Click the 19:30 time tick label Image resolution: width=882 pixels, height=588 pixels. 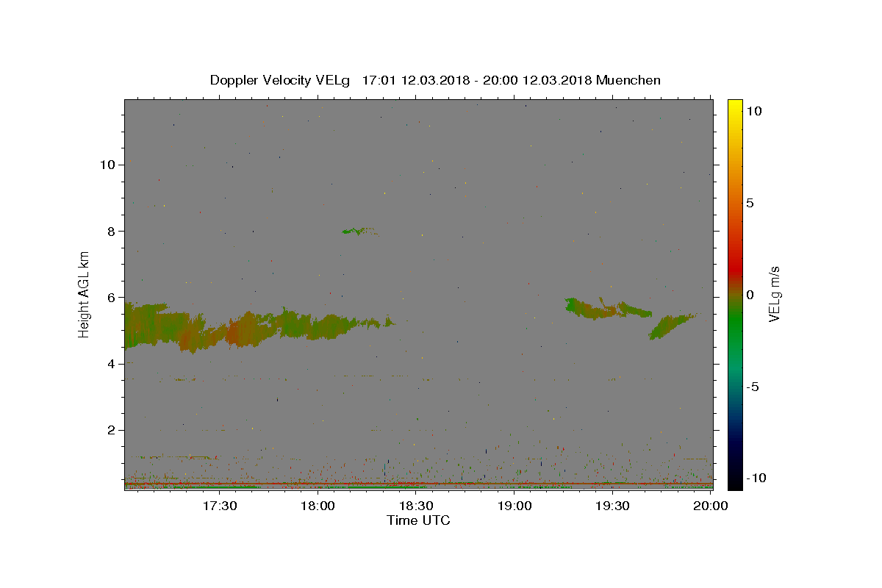click(612, 506)
